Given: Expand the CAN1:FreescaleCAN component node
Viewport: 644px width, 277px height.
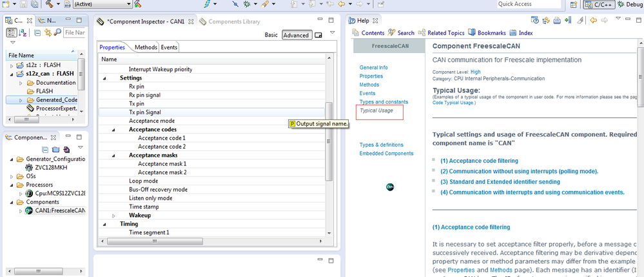Looking at the screenshot, I should click(21, 210).
